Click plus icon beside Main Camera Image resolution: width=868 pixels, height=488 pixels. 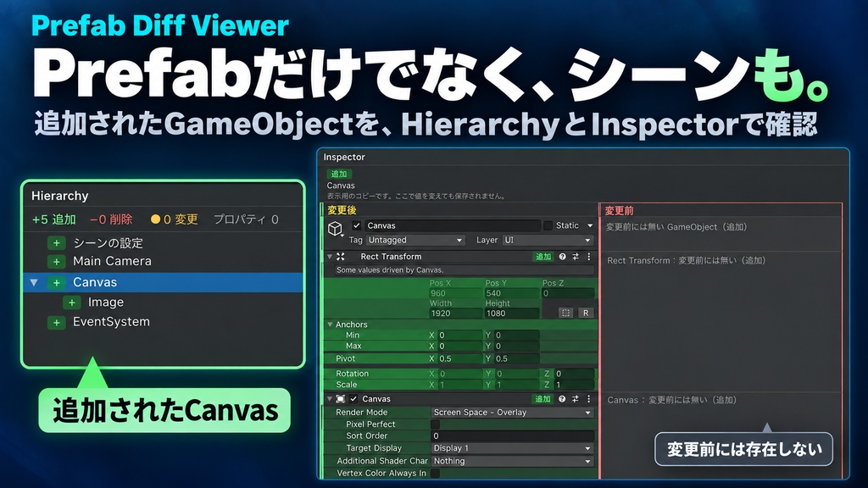(57, 261)
